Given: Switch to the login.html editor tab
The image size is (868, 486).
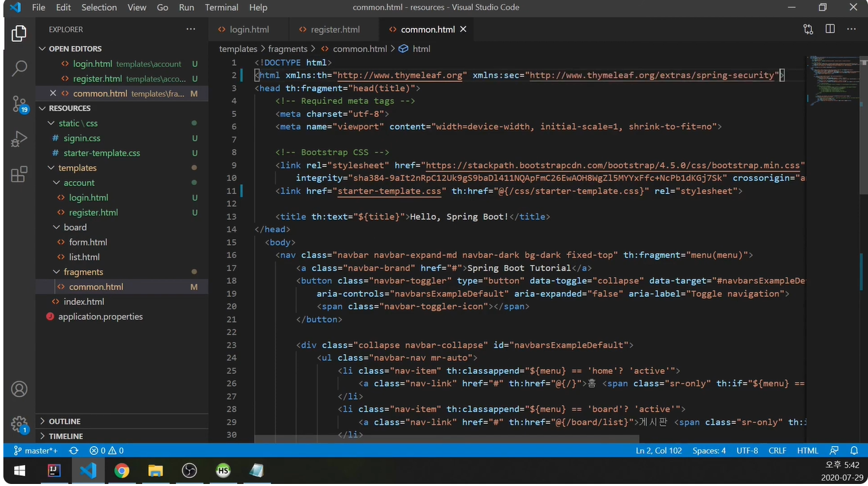Looking at the screenshot, I should [x=249, y=30].
